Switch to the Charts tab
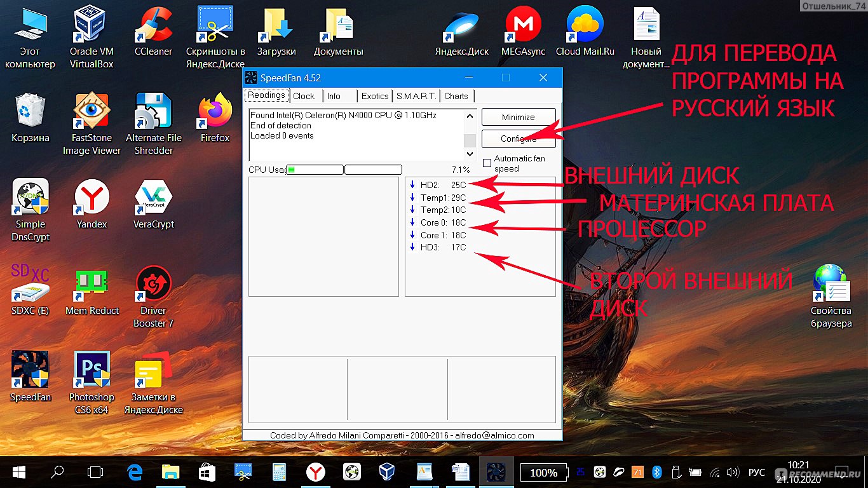The height and width of the screenshot is (488, 868). [x=456, y=96]
